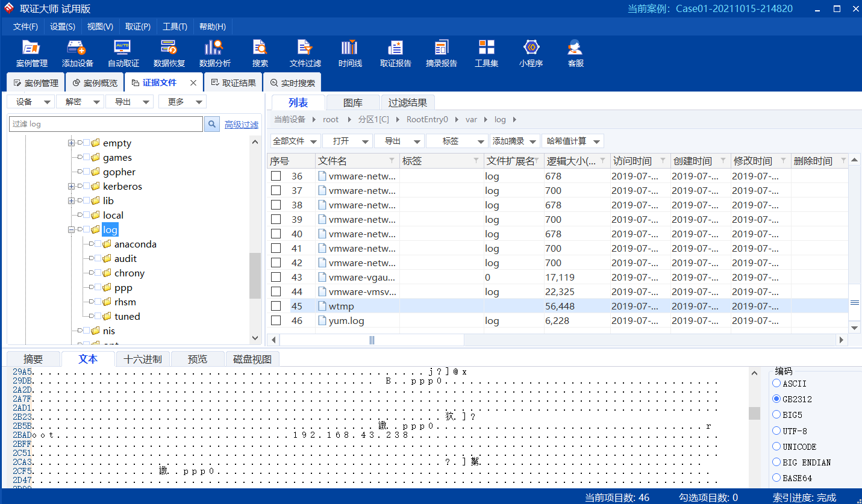Image resolution: width=862 pixels, height=504 pixels.
Task: Check the checkbox for row 46 yum.log
Action: pos(276,321)
